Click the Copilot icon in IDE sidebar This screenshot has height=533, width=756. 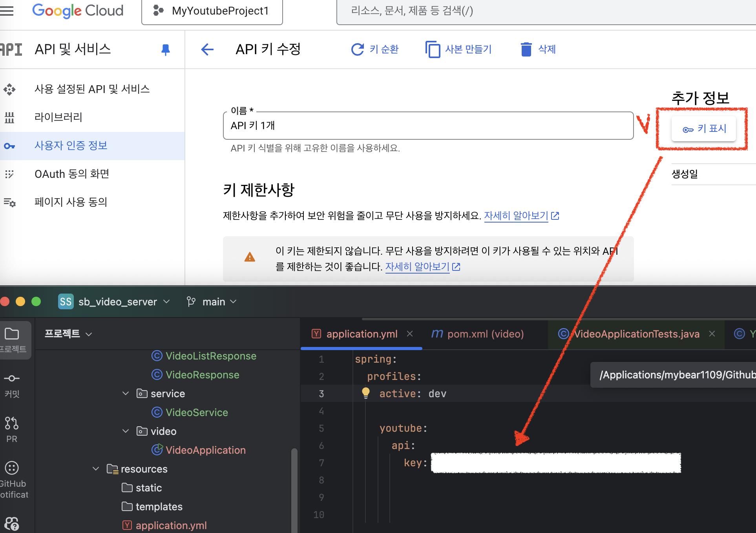(x=12, y=524)
